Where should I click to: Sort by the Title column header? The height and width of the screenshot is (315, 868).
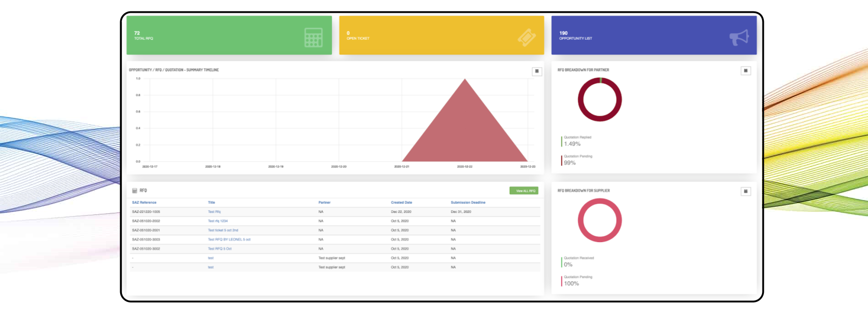coord(212,202)
